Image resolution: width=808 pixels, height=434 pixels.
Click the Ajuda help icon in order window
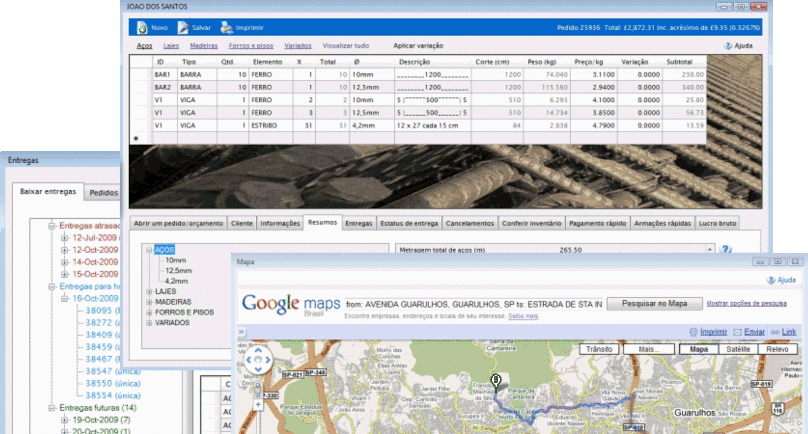point(728,46)
